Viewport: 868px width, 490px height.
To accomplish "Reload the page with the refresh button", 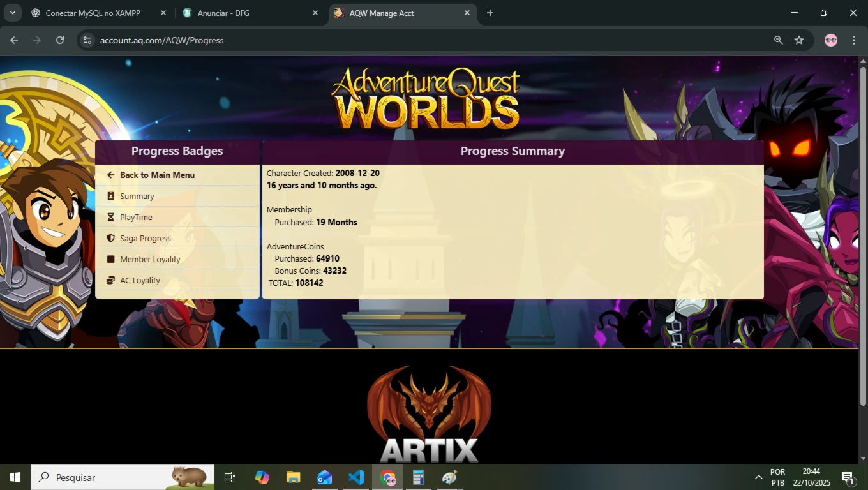I will [x=60, y=40].
